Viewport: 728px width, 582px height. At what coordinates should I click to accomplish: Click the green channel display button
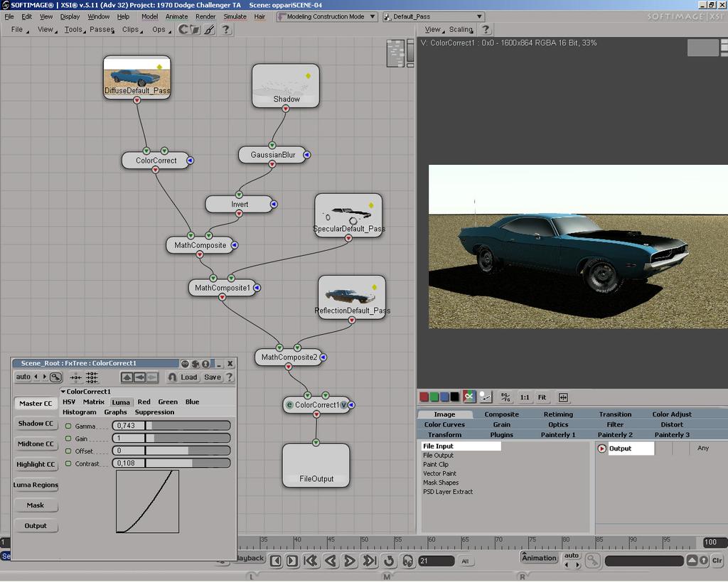pyautogui.click(x=434, y=397)
